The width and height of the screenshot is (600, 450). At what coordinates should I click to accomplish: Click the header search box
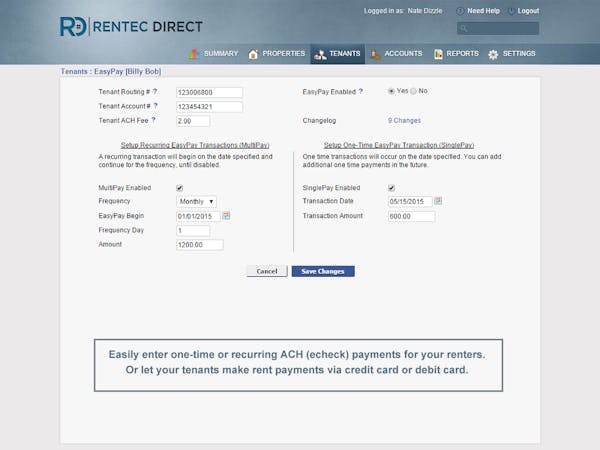498,28
